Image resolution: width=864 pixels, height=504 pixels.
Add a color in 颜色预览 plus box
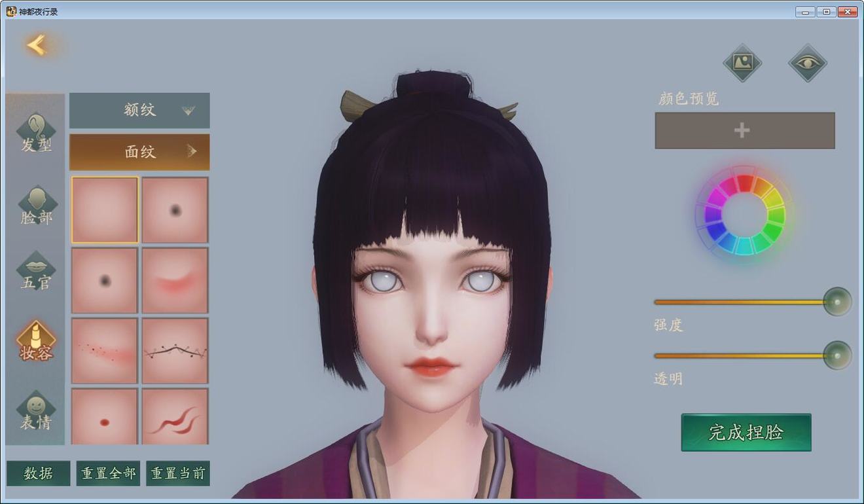(745, 130)
